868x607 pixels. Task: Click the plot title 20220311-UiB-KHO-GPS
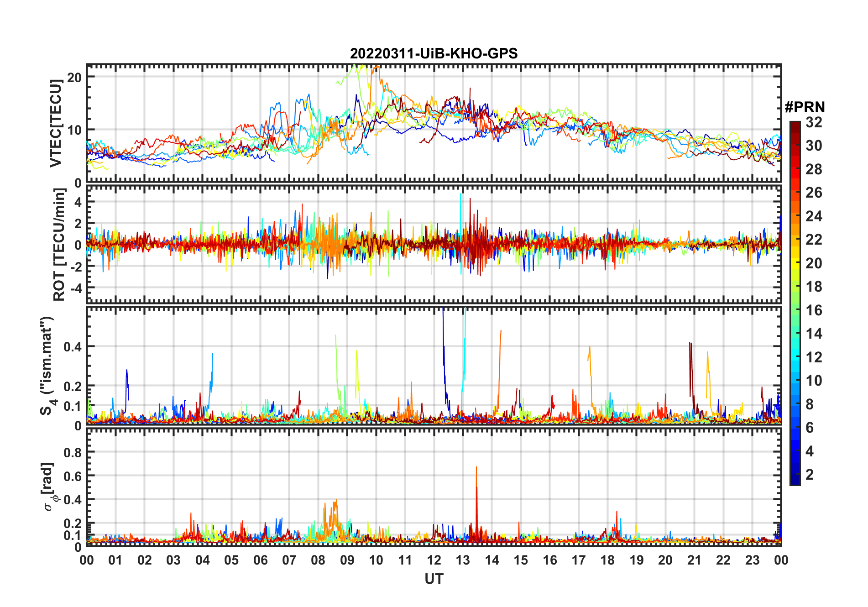point(434,53)
